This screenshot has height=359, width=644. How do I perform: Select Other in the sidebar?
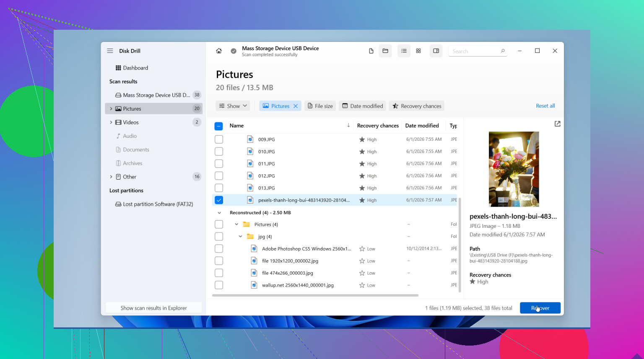[x=153, y=177]
